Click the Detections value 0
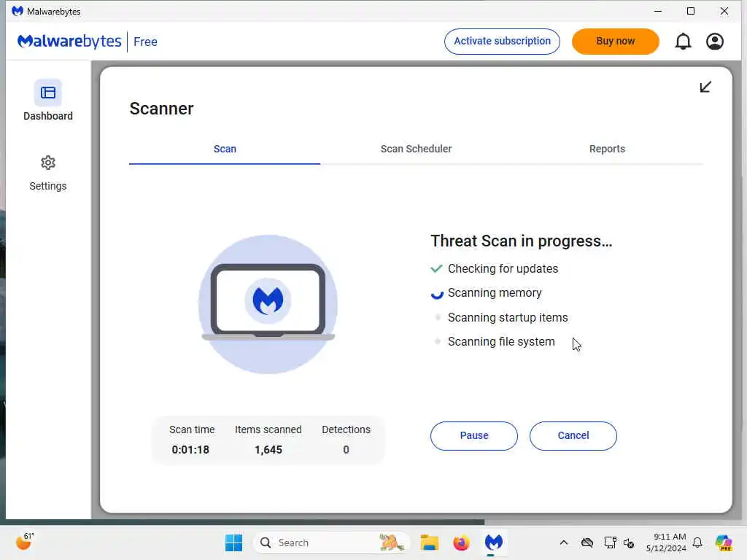This screenshot has width=747, height=560. tap(347, 450)
